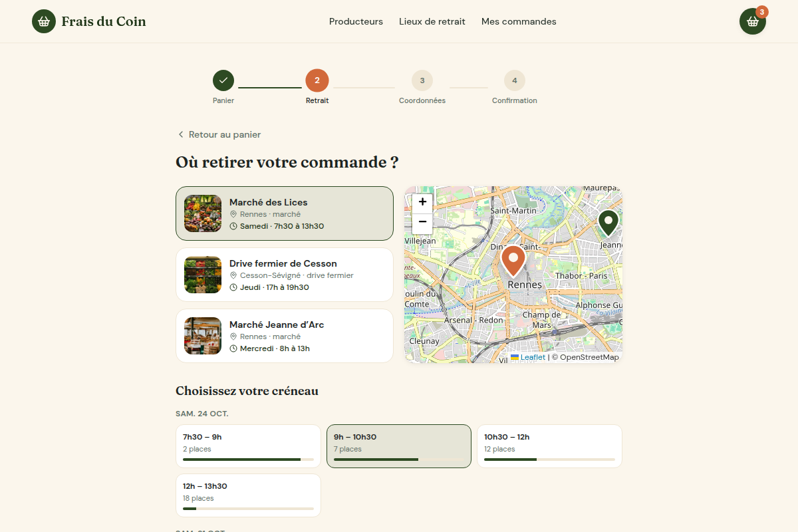The image size is (798, 532).
Task: Choose Drive fermier de Cesson pickup
Action: click(x=285, y=275)
